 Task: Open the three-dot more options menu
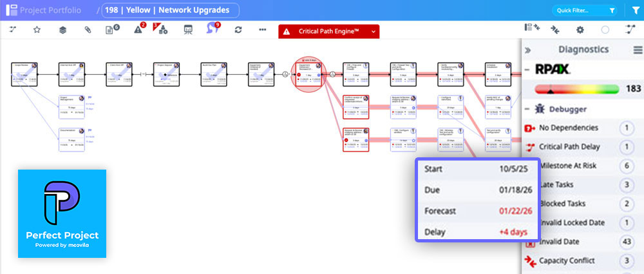[263, 30]
